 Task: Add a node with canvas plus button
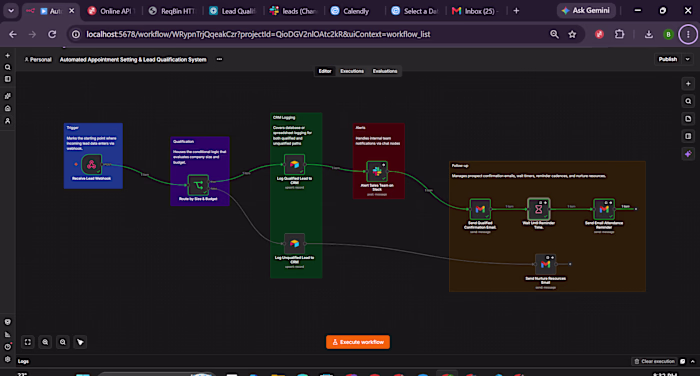click(x=688, y=84)
